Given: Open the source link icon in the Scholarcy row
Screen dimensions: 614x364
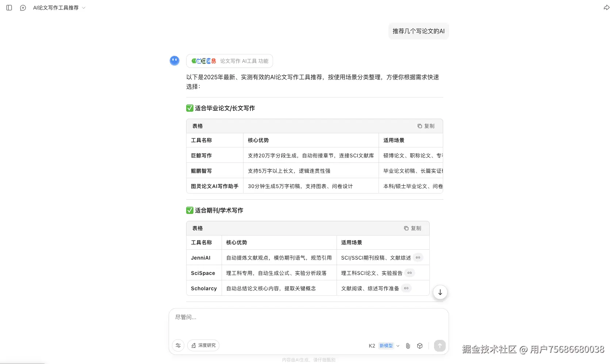Looking at the screenshot, I should pos(406,288).
